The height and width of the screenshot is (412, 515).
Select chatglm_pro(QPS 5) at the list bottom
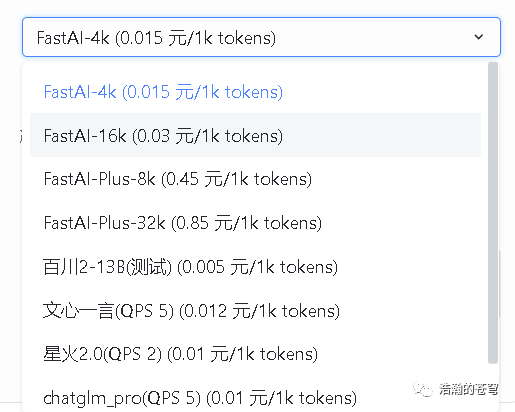[x=255, y=397]
